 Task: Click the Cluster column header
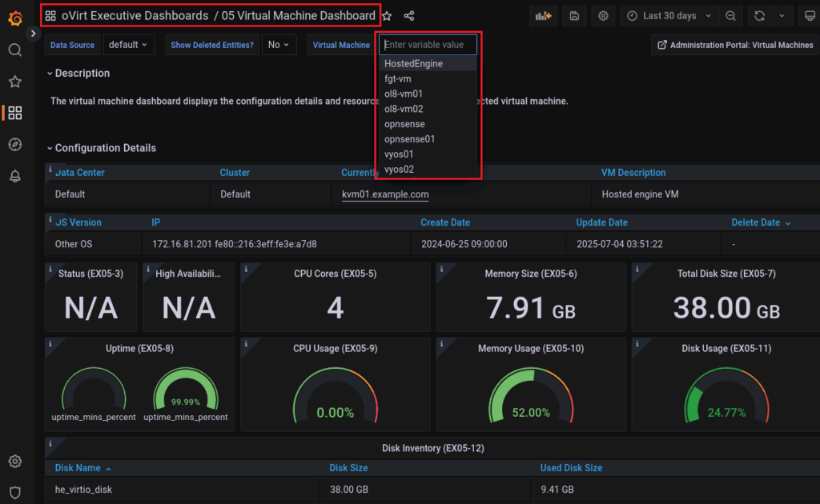click(235, 173)
